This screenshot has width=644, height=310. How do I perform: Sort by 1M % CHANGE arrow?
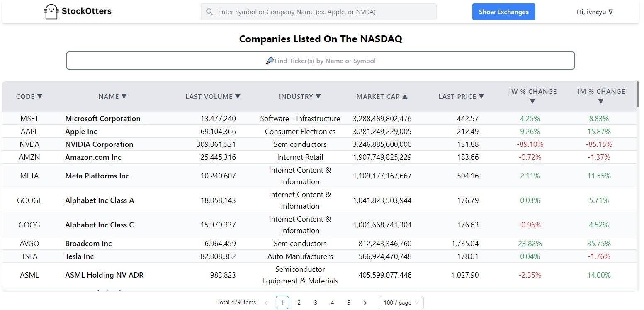[x=600, y=101]
